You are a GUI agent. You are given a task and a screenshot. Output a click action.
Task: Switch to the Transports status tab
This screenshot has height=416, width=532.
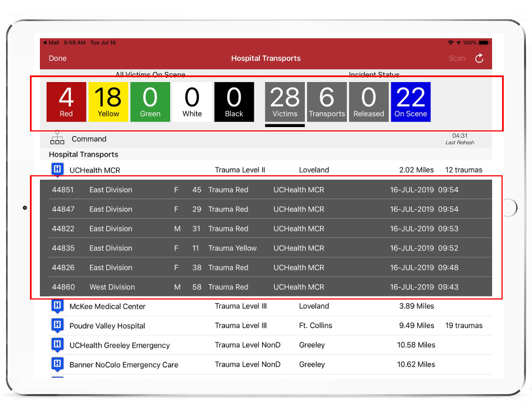coord(327,102)
